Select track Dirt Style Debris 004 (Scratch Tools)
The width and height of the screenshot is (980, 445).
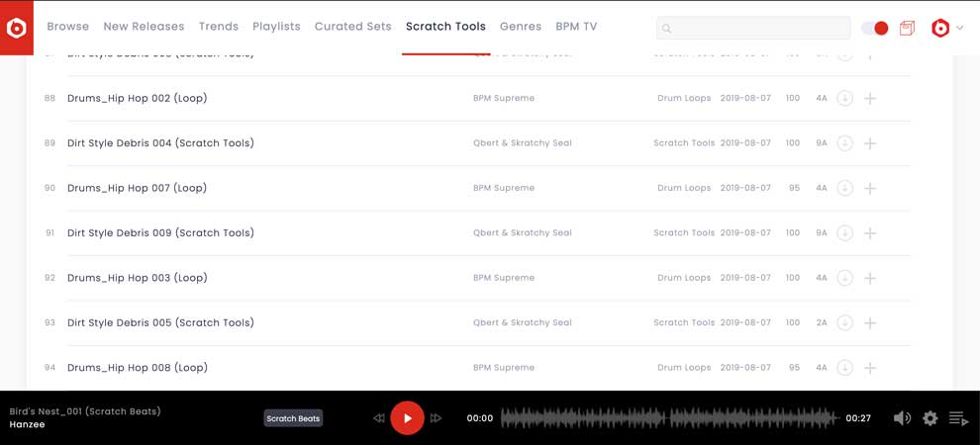160,143
